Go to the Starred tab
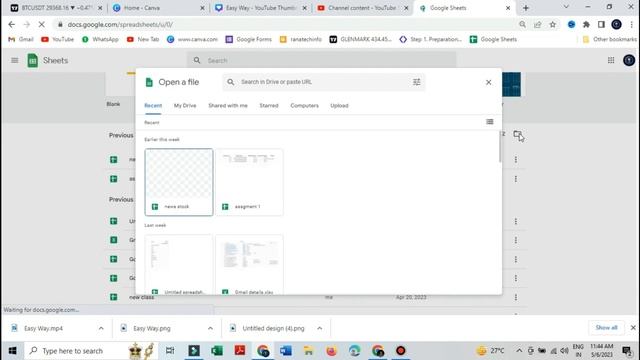Screen dimensions: 640x360 269,106
